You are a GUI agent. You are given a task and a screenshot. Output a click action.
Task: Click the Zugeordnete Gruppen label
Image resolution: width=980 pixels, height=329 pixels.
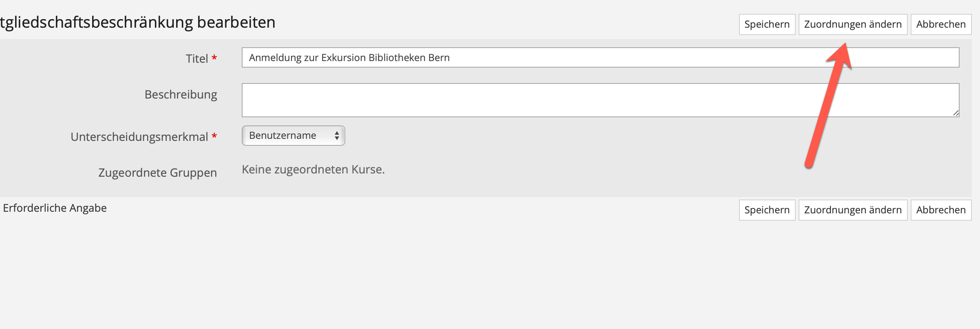(x=157, y=173)
